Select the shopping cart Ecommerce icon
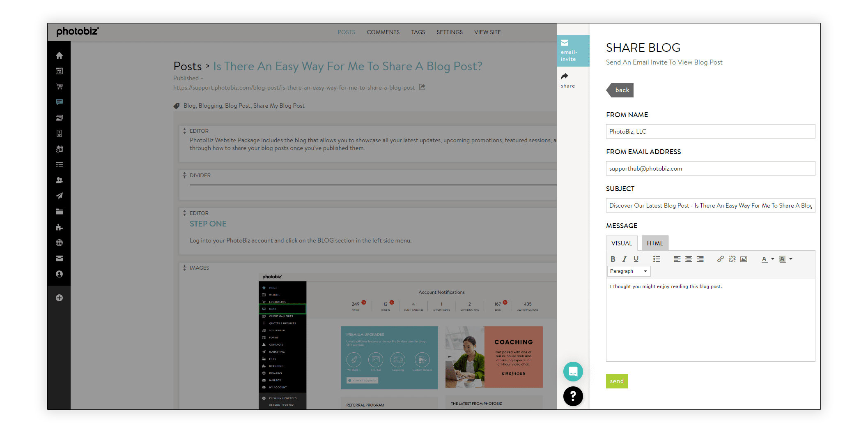The height and width of the screenshot is (432, 868). pyautogui.click(x=59, y=86)
